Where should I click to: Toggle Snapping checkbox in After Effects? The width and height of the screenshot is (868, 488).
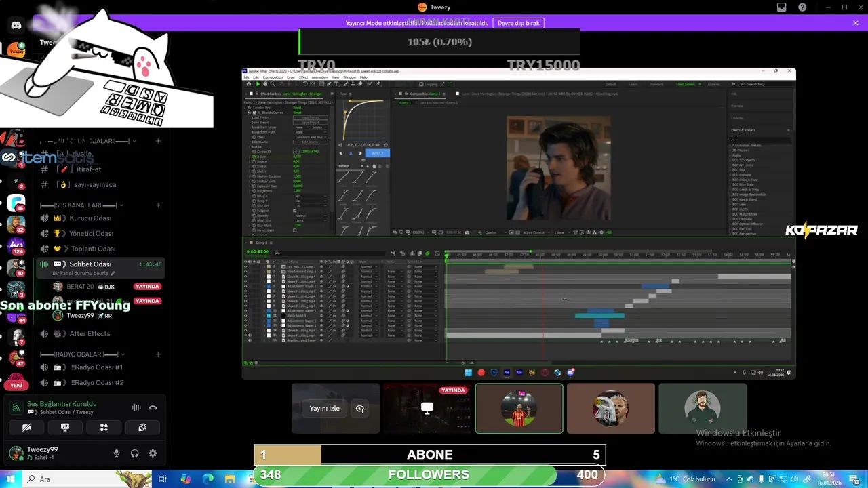tap(421, 84)
